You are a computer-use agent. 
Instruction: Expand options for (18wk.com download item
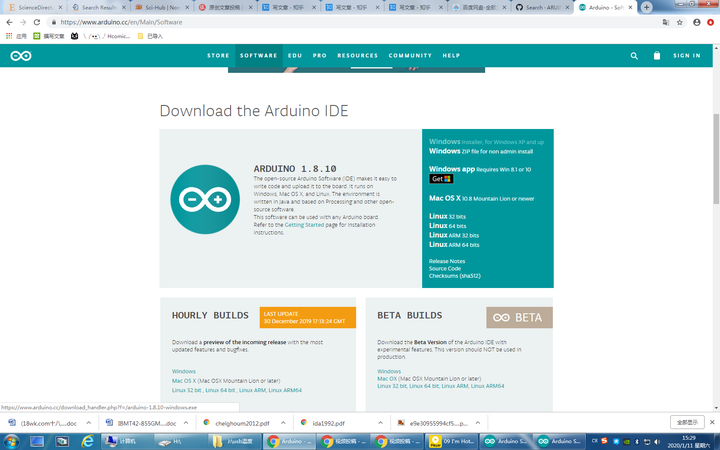[x=89, y=423]
